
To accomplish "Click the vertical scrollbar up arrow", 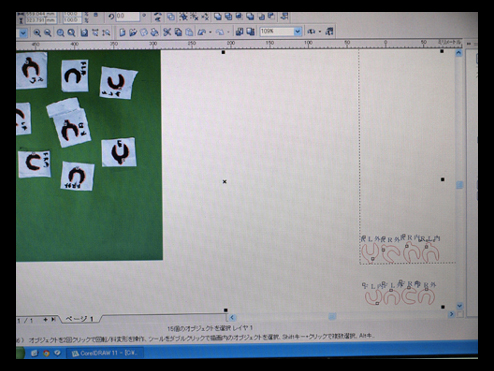I will click(x=459, y=53).
